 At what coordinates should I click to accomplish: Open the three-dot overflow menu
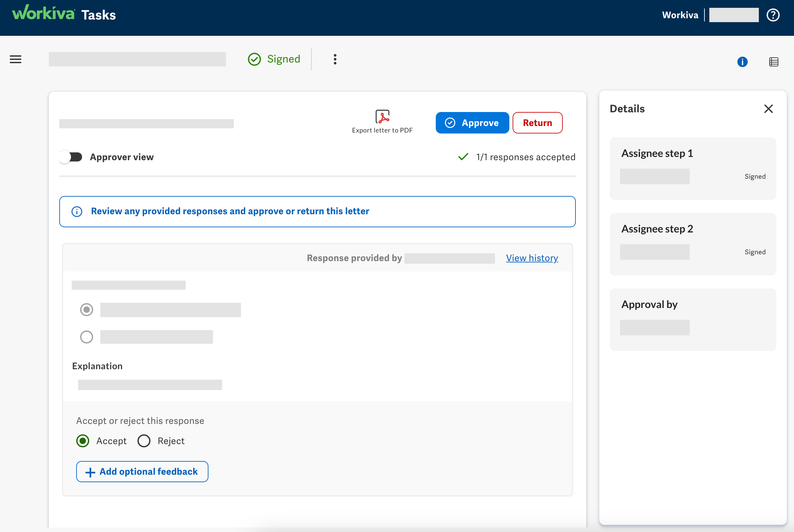pyautogui.click(x=334, y=59)
